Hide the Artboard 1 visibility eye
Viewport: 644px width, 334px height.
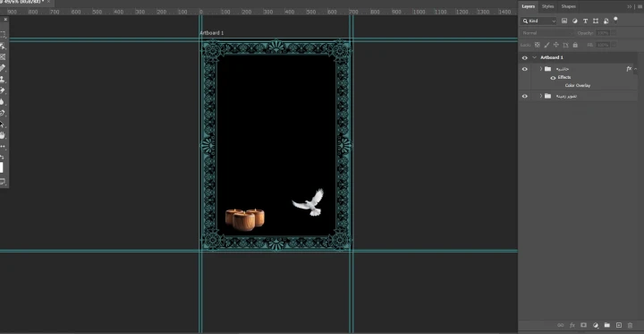click(524, 57)
